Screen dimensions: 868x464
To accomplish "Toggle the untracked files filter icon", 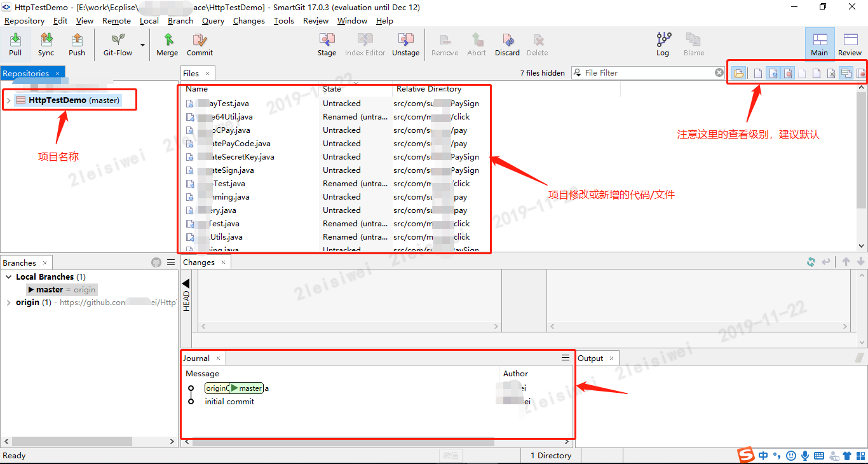I will [773, 72].
